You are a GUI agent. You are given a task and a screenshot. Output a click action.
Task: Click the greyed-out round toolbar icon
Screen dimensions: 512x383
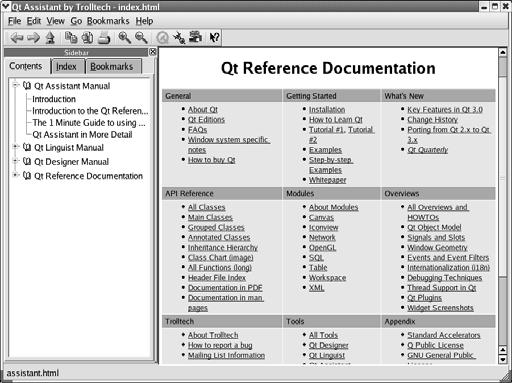[162, 38]
